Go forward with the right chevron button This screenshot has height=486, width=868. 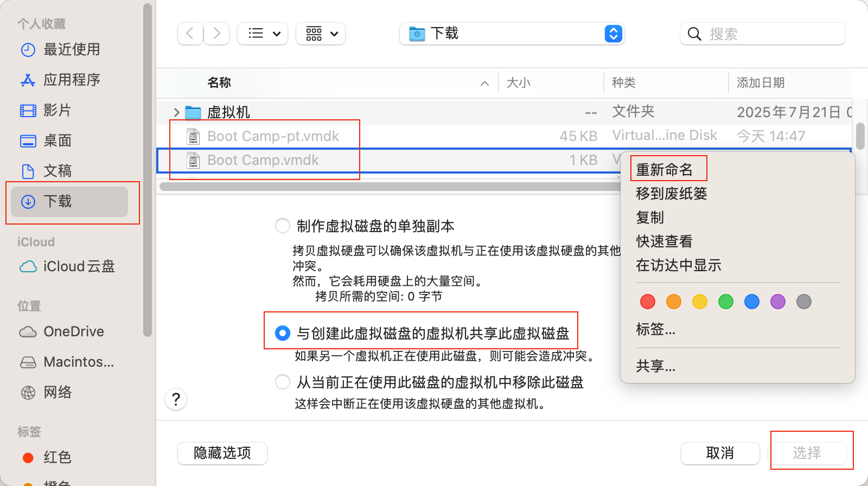pyautogui.click(x=216, y=34)
